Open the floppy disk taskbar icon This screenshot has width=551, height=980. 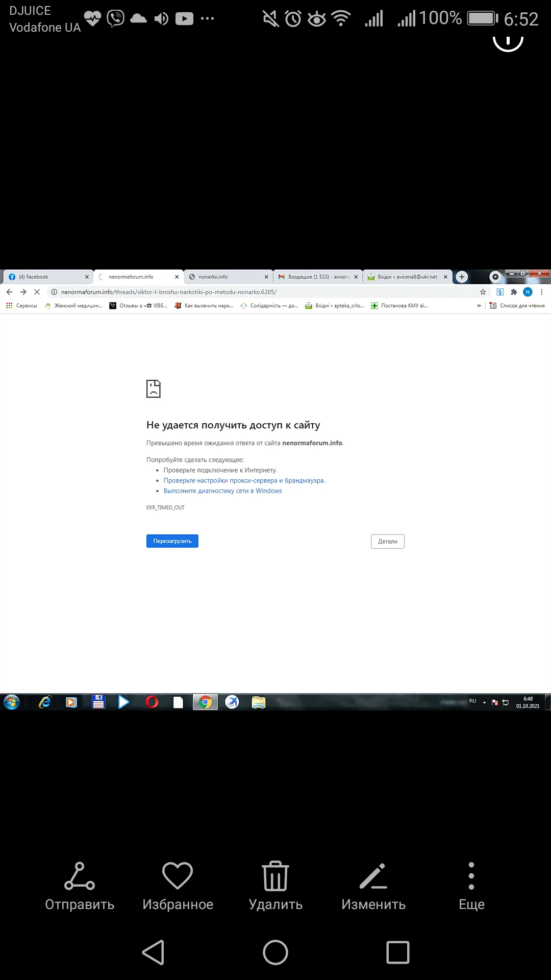point(98,702)
